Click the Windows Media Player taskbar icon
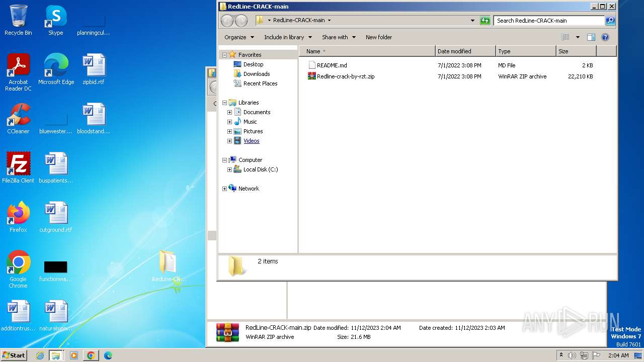Image resolution: width=644 pixels, height=362 pixels. coord(74,355)
